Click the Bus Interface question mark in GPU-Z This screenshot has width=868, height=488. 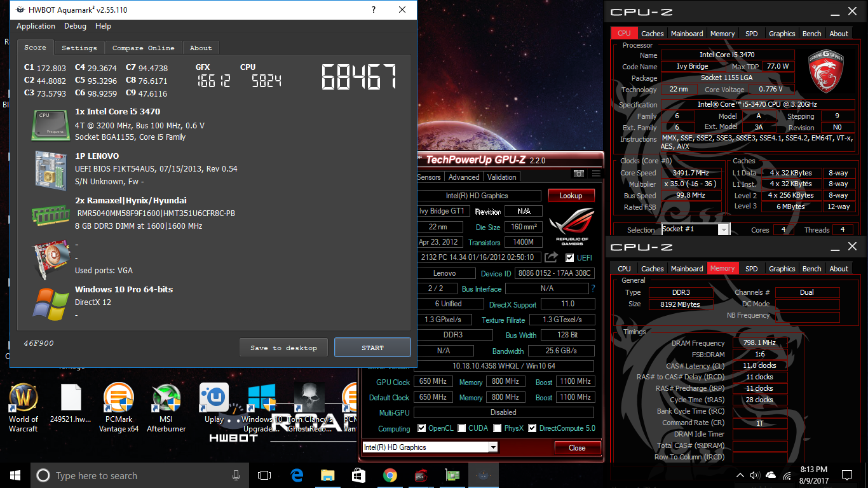tap(593, 288)
